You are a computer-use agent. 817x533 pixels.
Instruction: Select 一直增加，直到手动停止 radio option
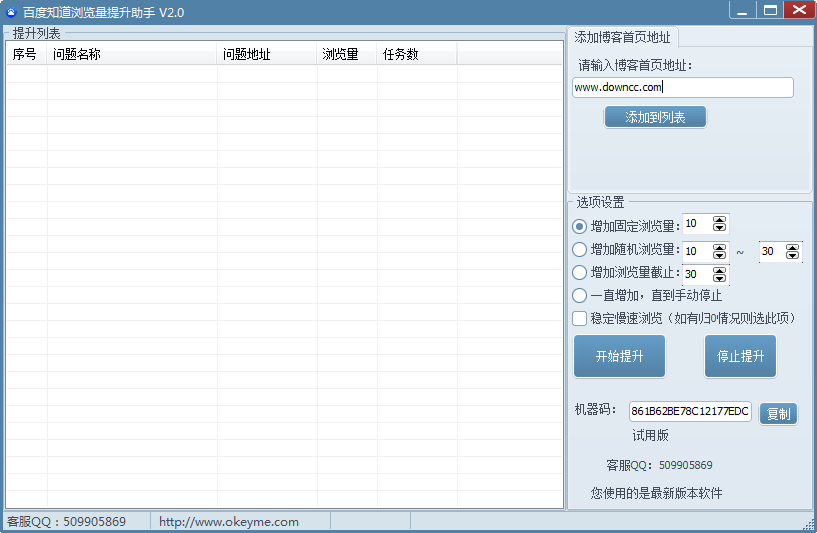click(x=579, y=295)
